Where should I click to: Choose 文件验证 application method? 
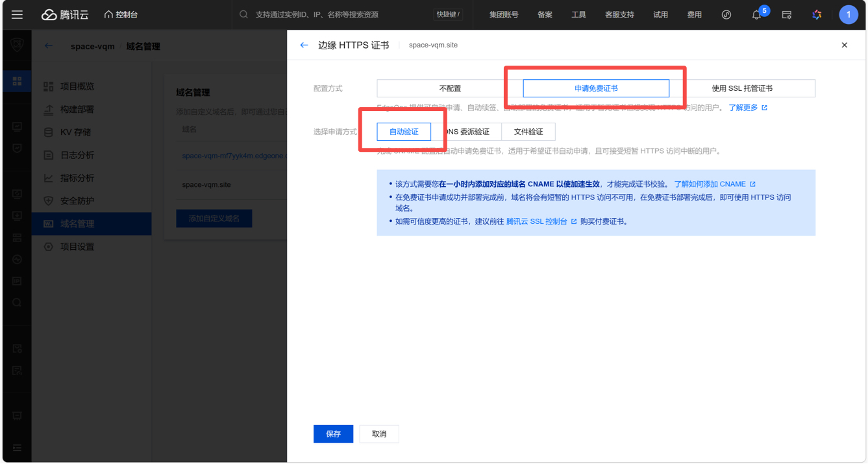tap(528, 132)
